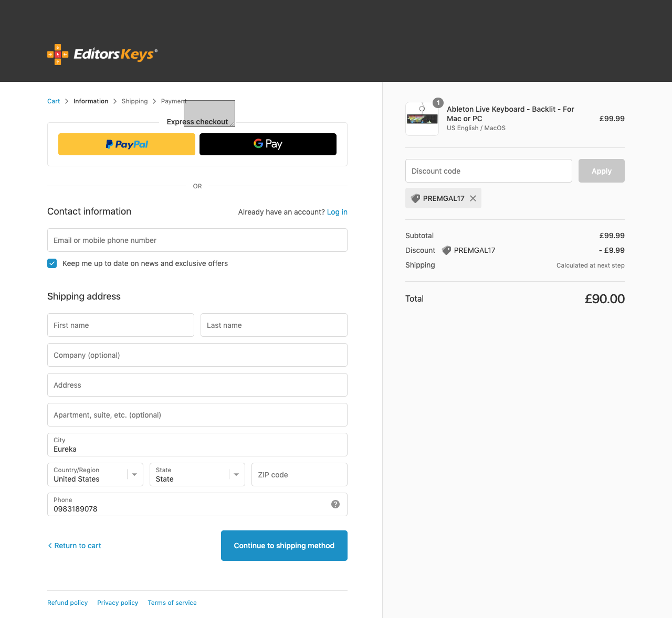
Task: Select the Shipping breadcrumb step
Action: pyautogui.click(x=134, y=101)
